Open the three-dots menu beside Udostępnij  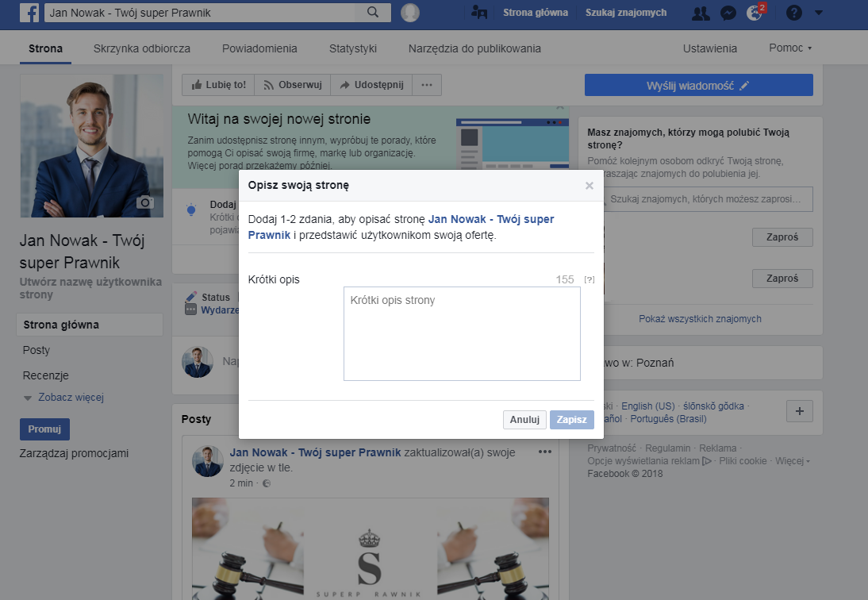pos(427,85)
